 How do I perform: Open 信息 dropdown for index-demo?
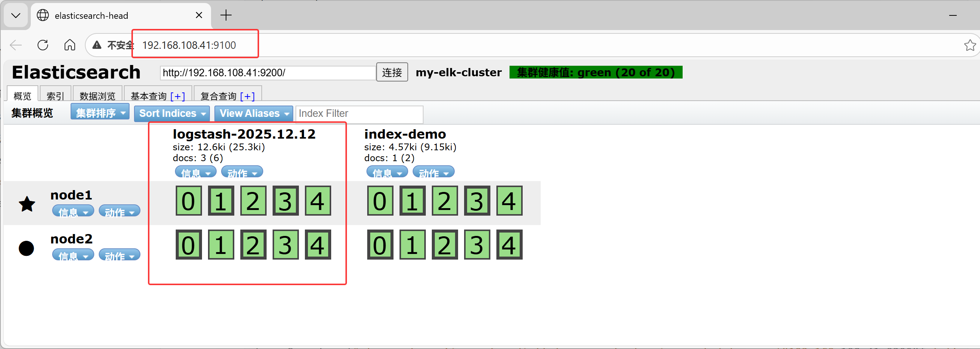(387, 172)
